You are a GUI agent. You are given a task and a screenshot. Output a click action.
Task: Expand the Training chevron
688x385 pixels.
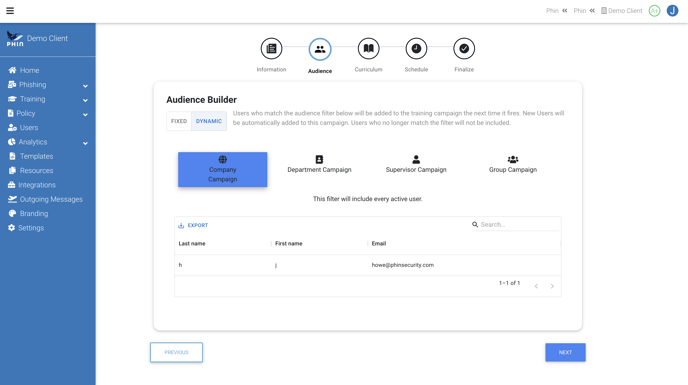[85, 101]
